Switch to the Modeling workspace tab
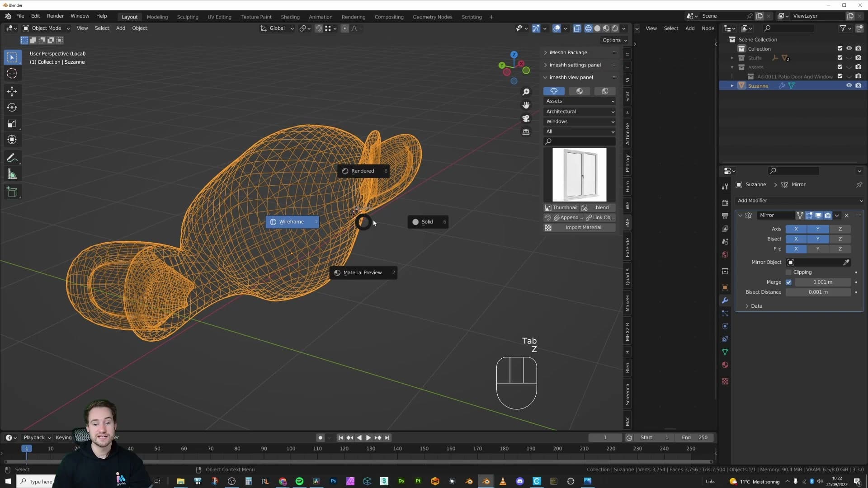 point(157,17)
